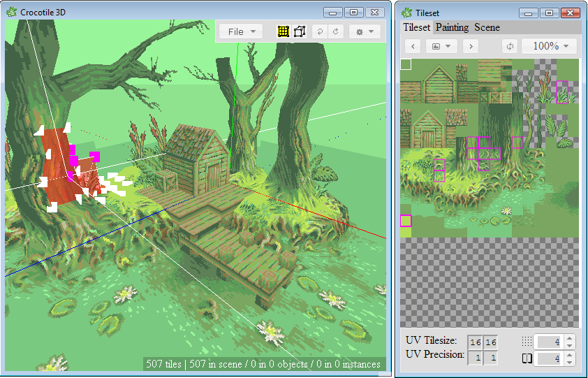Viewport: 588px width, 378px height.
Task: Click the reload tileset icon
Action: point(510,46)
